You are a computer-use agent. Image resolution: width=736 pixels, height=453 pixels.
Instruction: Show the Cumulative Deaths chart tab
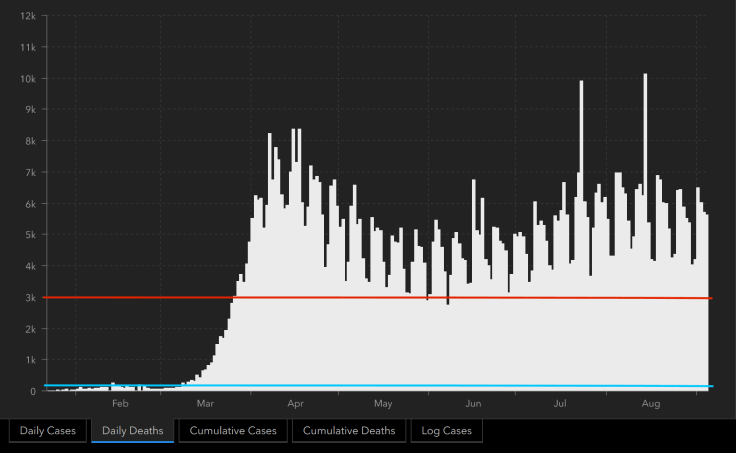coord(349,431)
